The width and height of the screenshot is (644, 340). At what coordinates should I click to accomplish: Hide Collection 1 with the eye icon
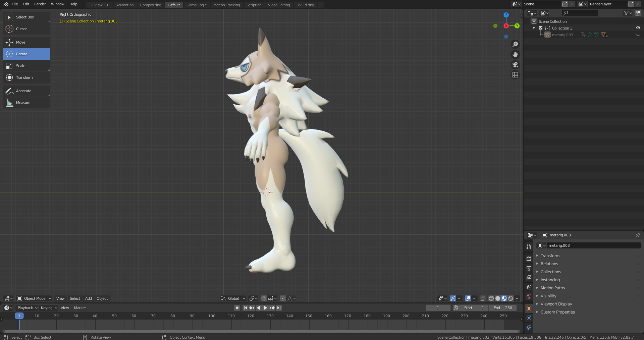(638, 28)
